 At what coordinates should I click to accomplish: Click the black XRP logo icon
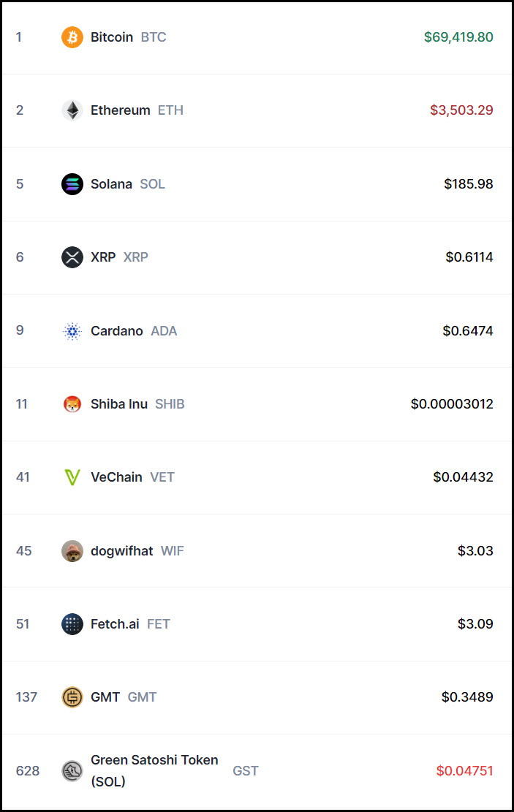[x=72, y=257]
